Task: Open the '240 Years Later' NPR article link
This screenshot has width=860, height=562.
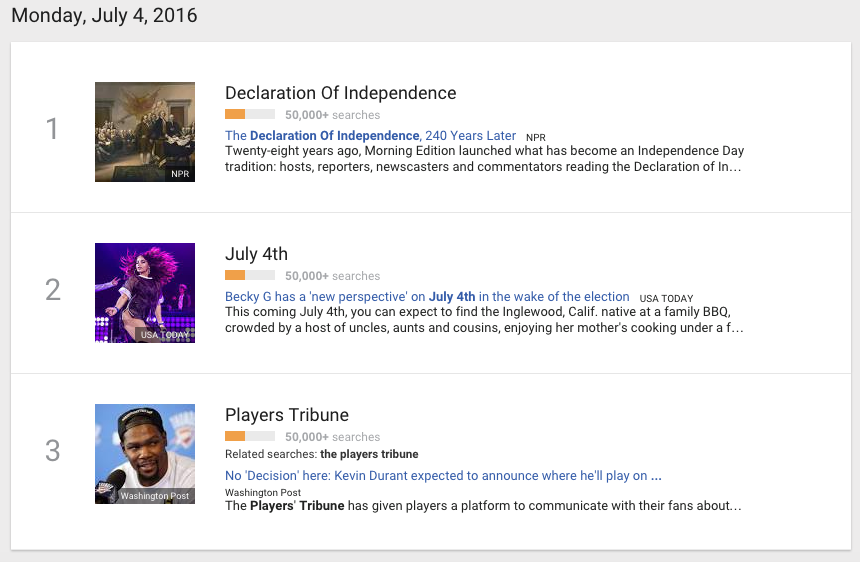Action: [x=370, y=136]
